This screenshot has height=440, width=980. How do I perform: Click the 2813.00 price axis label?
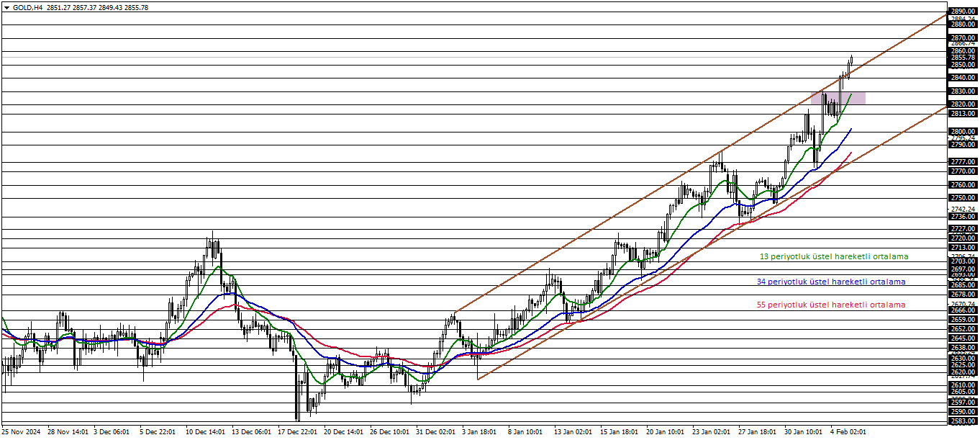tap(963, 114)
